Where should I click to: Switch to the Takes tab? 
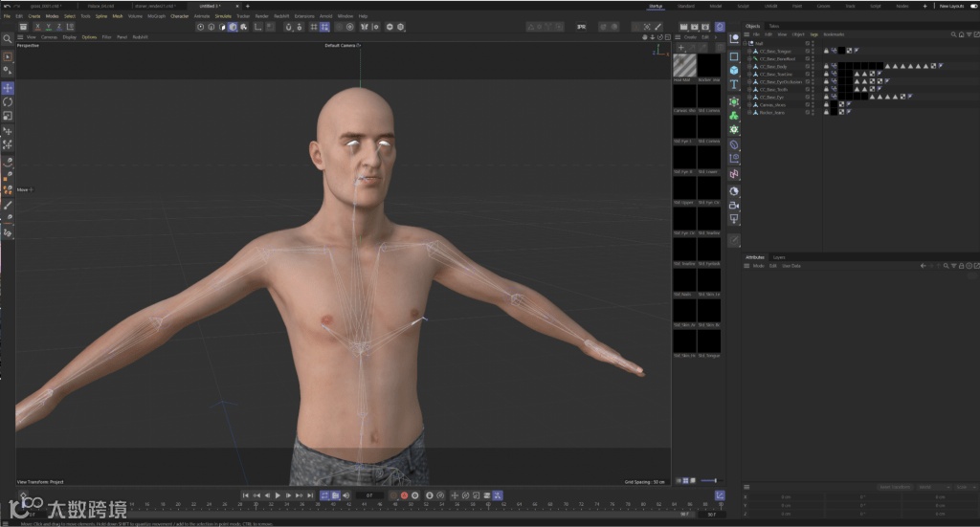coord(773,26)
